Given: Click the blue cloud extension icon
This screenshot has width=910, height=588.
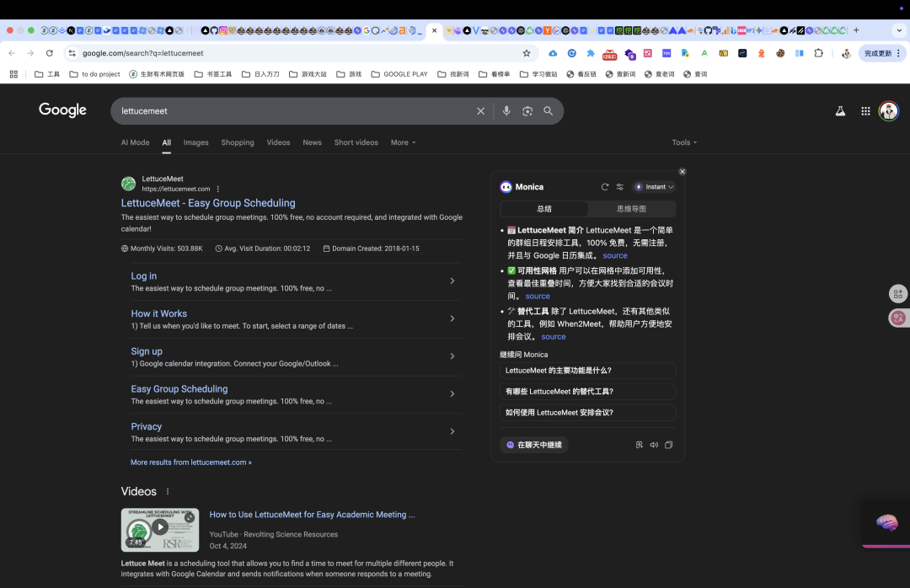Looking at the screenshot, I should (x=553, y=53).
